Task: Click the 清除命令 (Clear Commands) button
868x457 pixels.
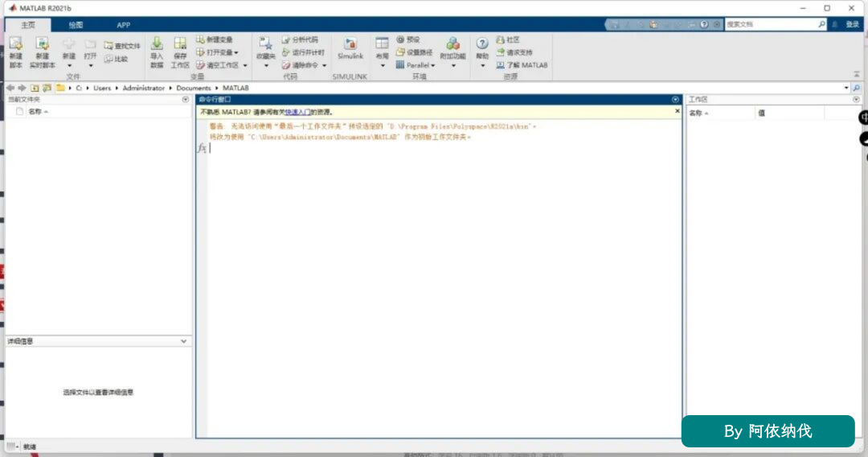Action: tap(301, 65)
